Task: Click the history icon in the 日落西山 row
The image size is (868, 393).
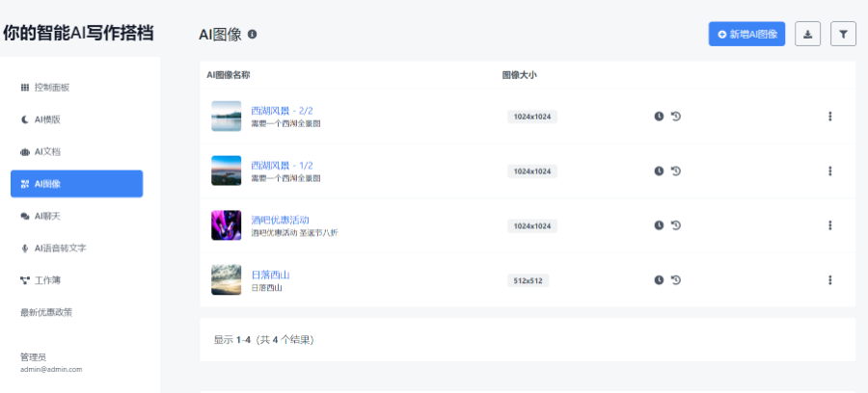Action: click(676, 279)
